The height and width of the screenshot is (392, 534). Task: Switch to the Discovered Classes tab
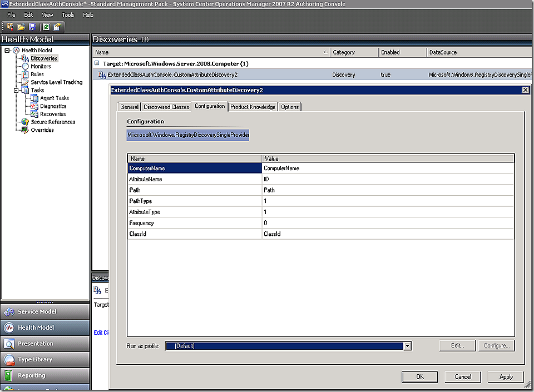tap(166, 107)
